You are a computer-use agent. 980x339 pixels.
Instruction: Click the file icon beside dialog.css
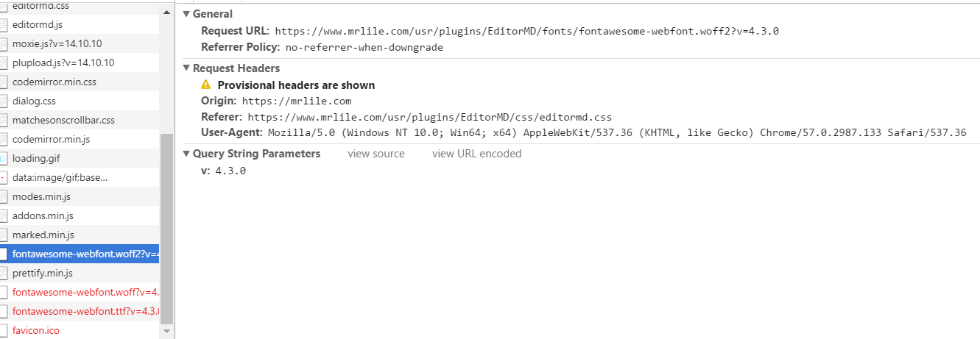pos(3,101)
